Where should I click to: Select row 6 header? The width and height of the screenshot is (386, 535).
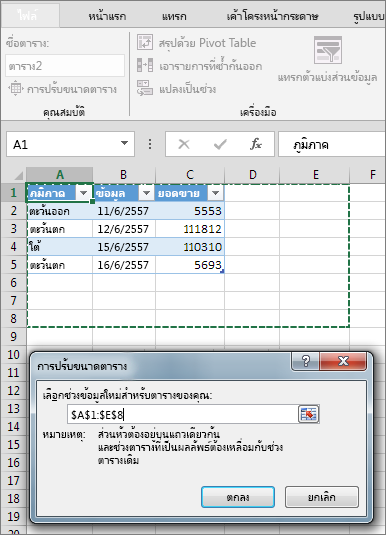[x=13, y=283]
